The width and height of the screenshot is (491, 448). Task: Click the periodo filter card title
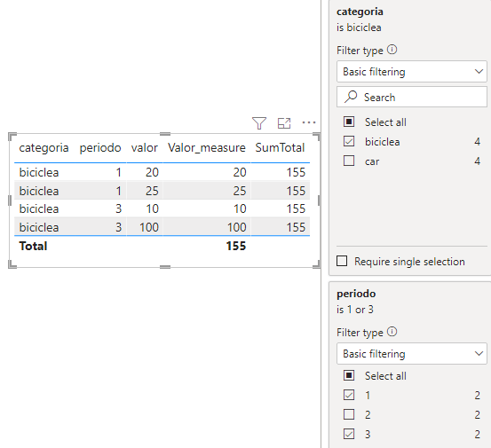tap(356, 294)
